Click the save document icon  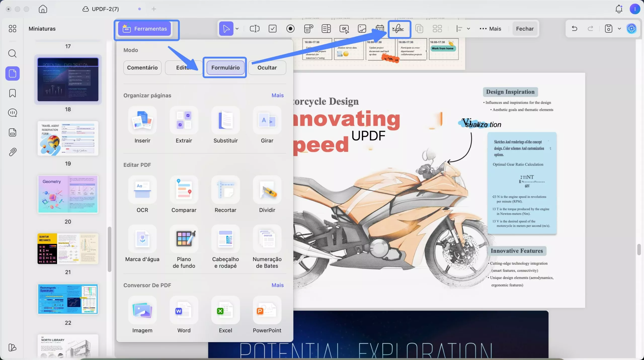coord(608,29)
